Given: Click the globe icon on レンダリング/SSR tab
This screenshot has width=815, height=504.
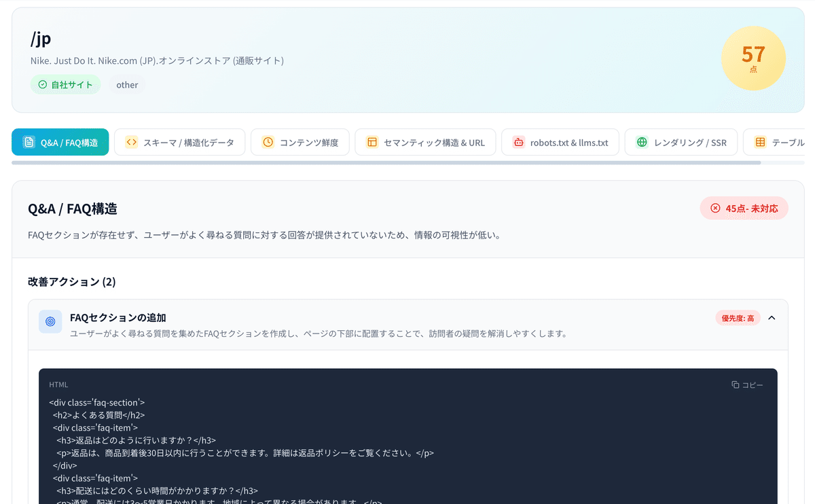Looking at the screenshot, I should tap(641, 142).
